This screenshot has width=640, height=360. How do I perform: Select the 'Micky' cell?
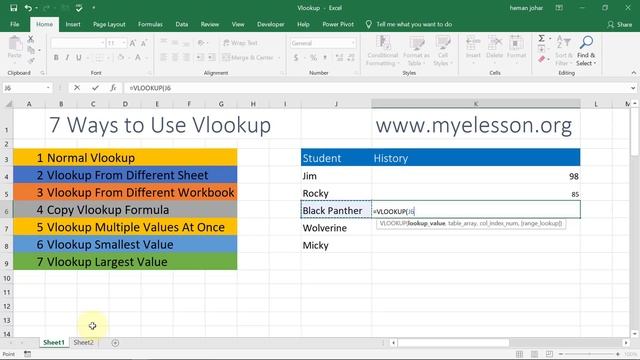tap(336, 245)
